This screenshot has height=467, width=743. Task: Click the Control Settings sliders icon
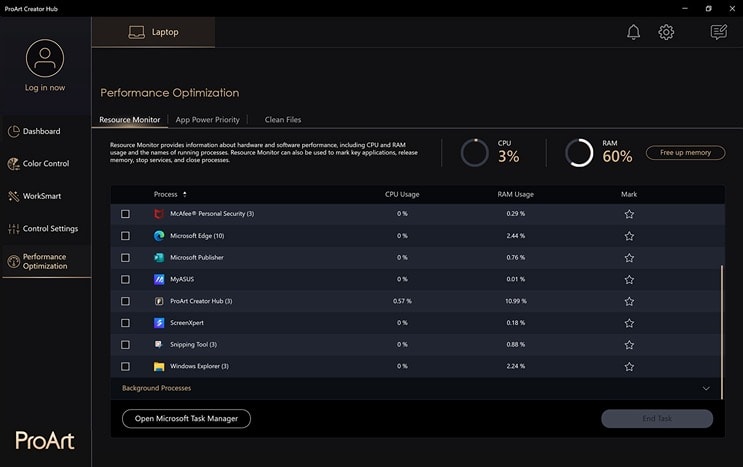coord(13,229)
